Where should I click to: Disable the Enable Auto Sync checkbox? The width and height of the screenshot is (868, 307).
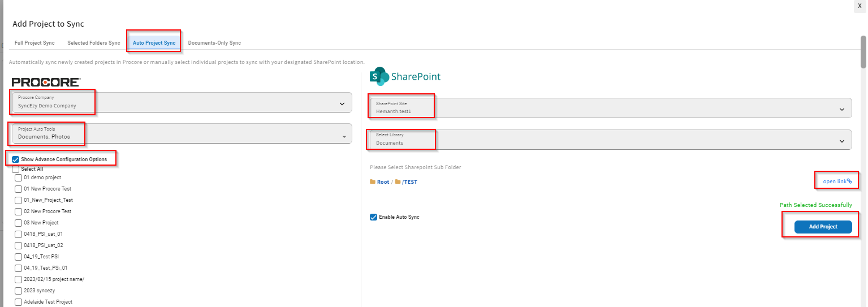click(x=373, y=217)
